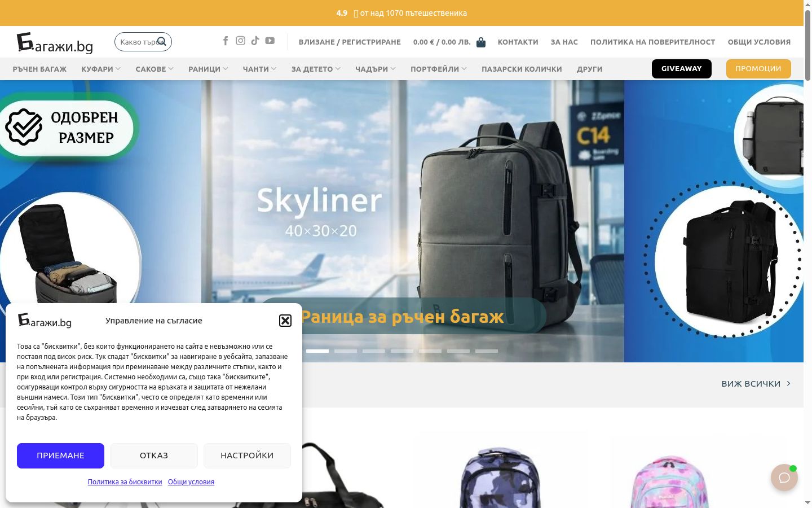The image size is (812, 508).
Task: Expand the ЧАНТИ dropdown menu
Action: (259, 69)
